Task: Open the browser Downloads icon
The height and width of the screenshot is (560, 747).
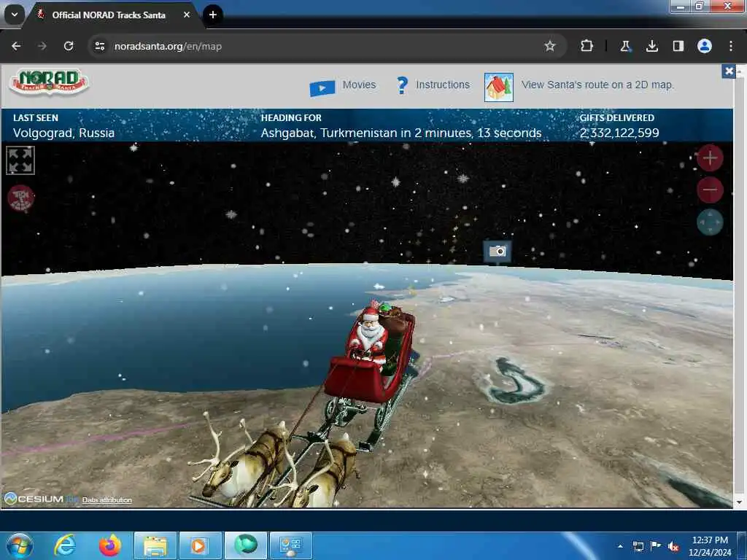Action: point(651,46)
